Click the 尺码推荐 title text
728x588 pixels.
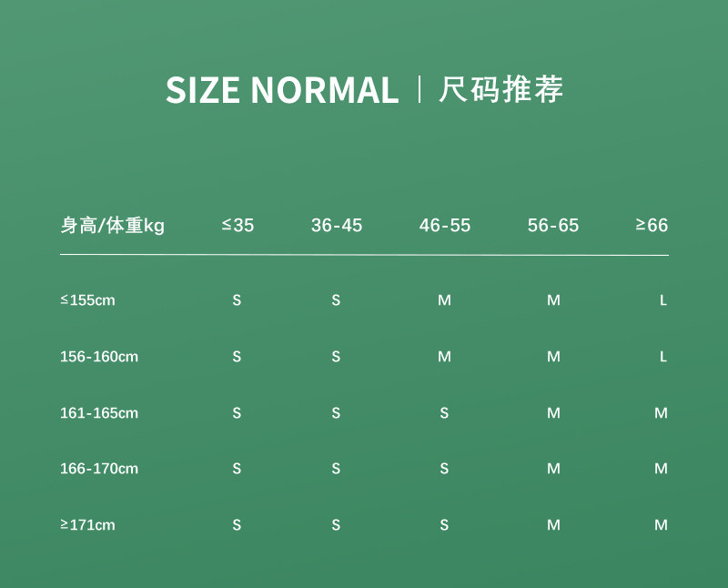click(x=501, y=88)
